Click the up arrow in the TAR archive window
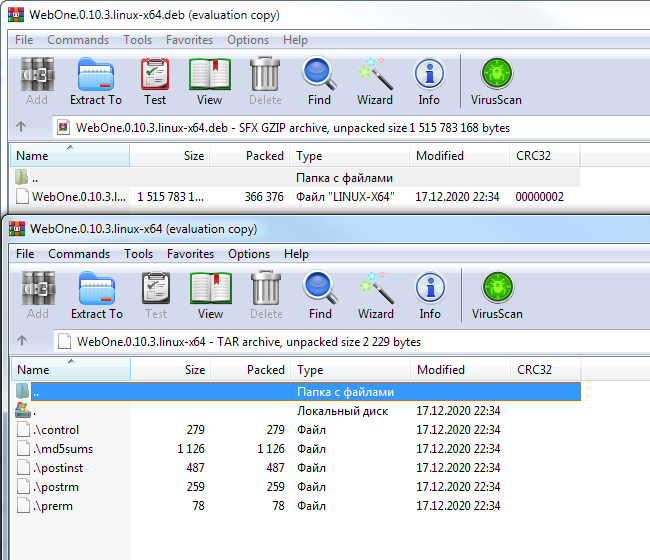Screen dimensions: 650x560 (22, 340)
